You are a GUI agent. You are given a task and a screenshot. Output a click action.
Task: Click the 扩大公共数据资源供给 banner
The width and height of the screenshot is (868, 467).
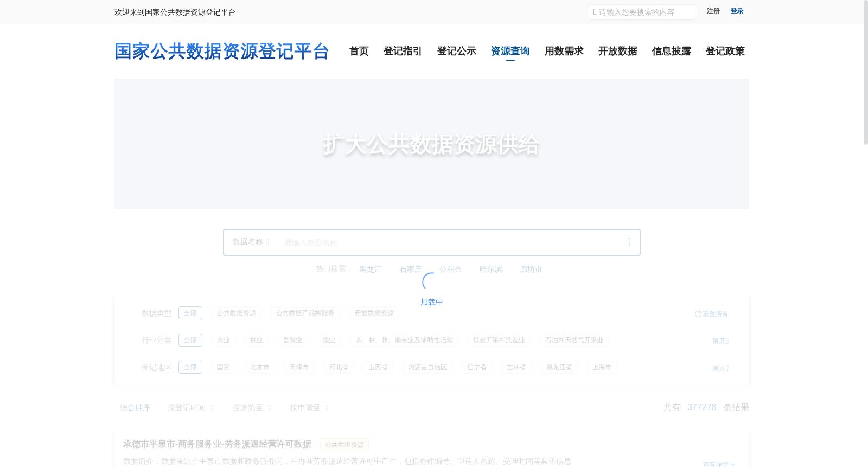(432, 144)
